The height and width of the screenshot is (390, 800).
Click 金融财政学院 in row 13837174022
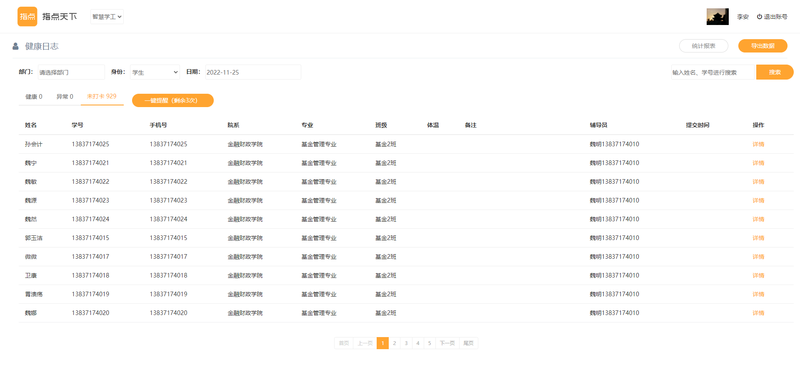click(245, 182)
